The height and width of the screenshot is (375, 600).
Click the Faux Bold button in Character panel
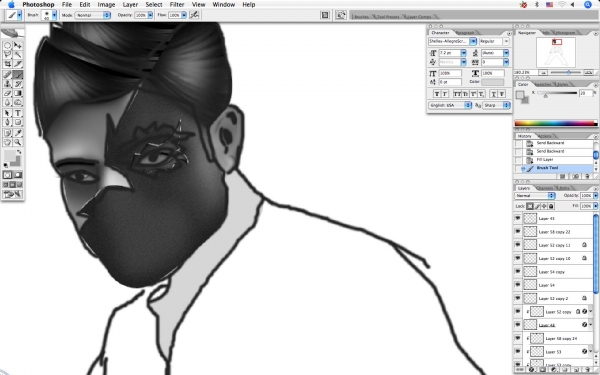coord(437,94)
